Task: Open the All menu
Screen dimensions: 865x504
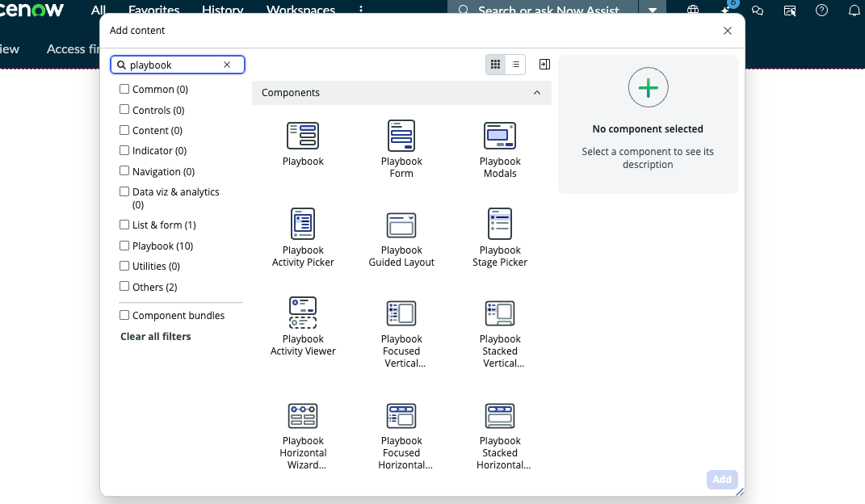Action: (x=99, y=10)
